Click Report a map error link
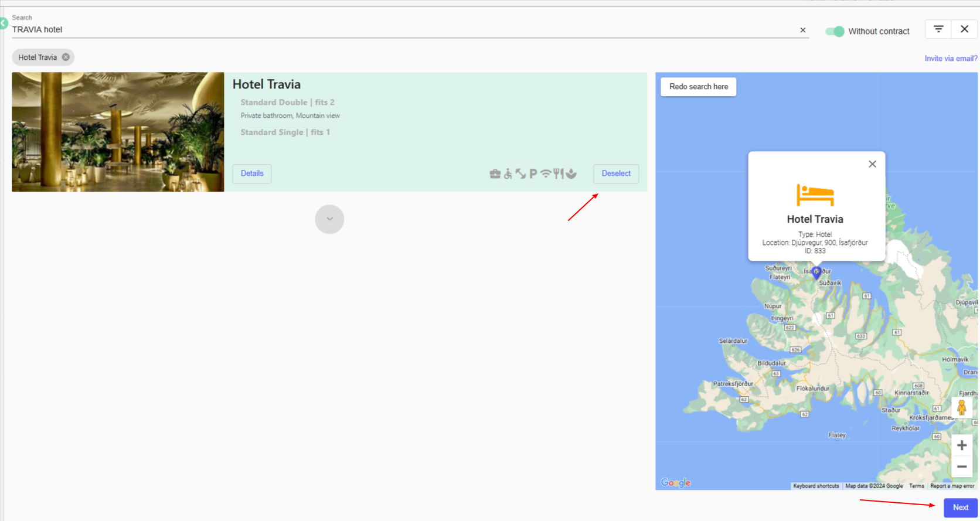The height and width of the screenshot is (521, 980). pos(952,486)
